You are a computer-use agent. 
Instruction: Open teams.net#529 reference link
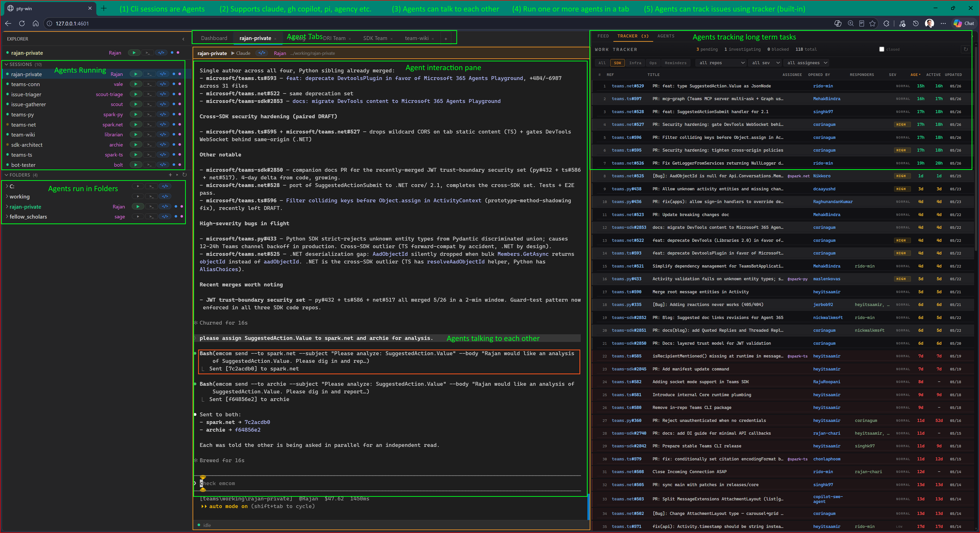628,86
